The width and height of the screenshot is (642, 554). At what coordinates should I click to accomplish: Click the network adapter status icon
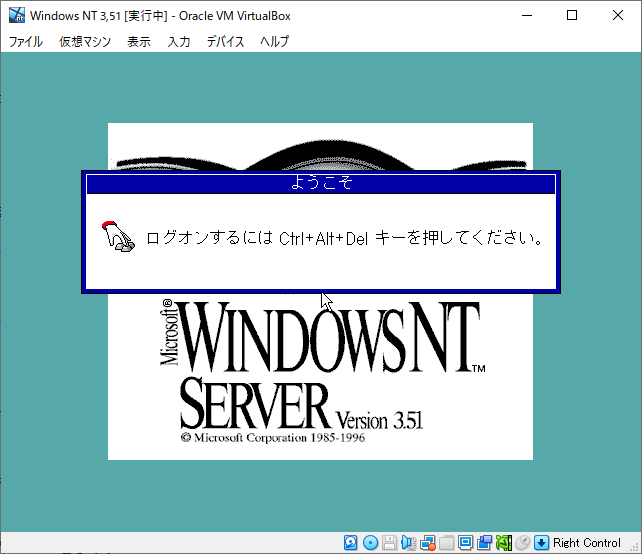(427, 543)
